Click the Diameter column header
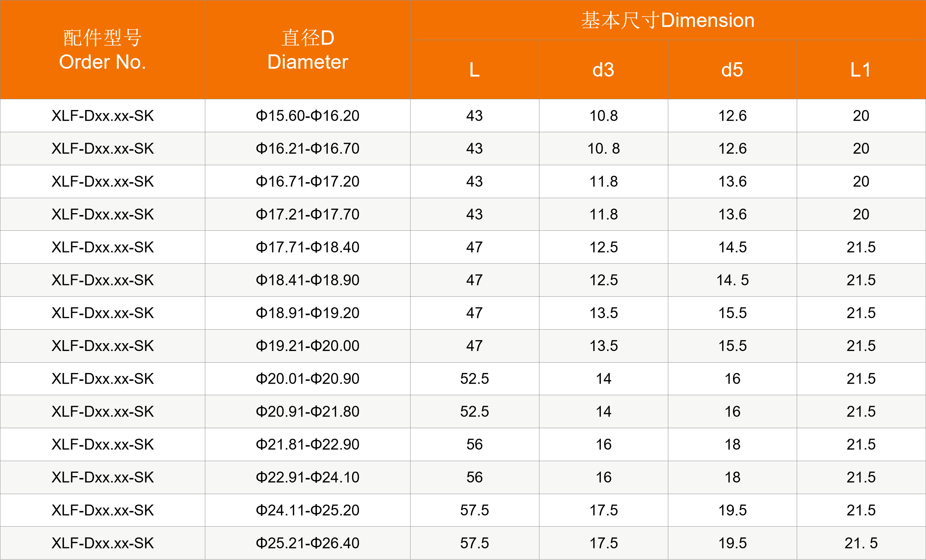The height and width of the screenshot is (560, 926). (x=308, y=50)
